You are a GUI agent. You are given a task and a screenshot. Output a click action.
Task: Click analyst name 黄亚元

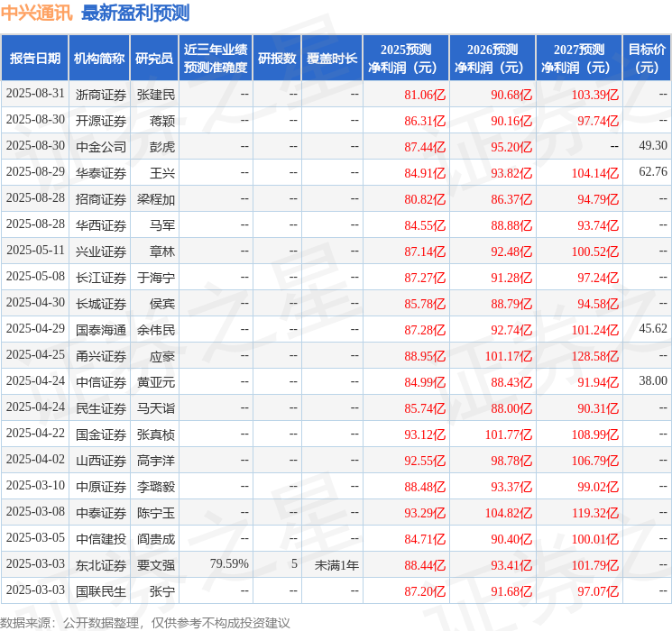[156, 382]
